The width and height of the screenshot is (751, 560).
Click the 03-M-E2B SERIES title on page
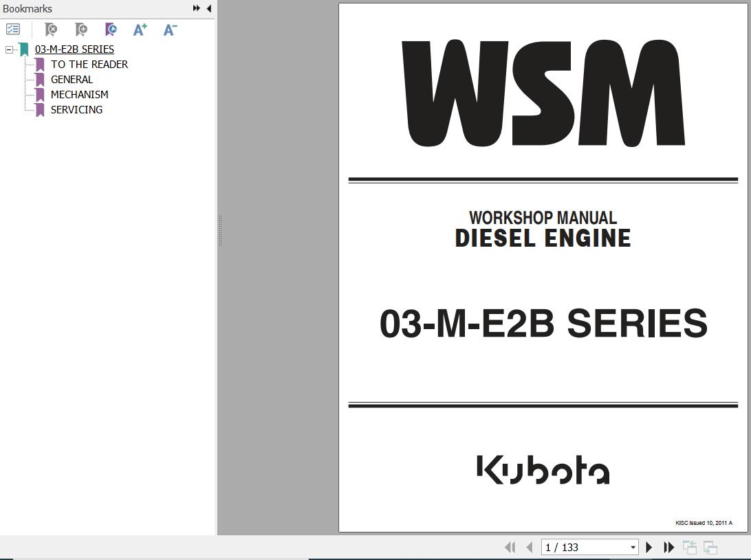point(543,323)
